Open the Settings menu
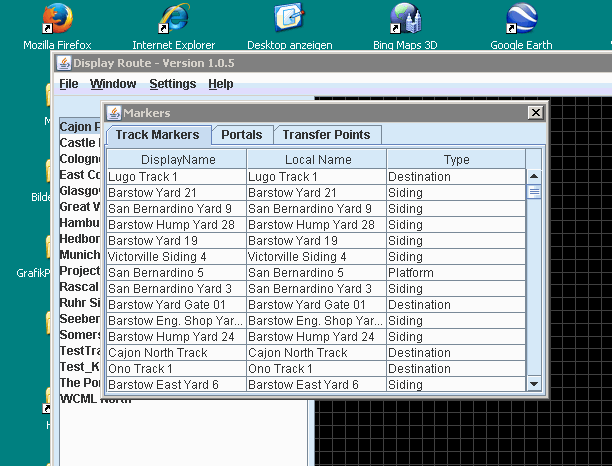612x466 pixels. [172, 84]
